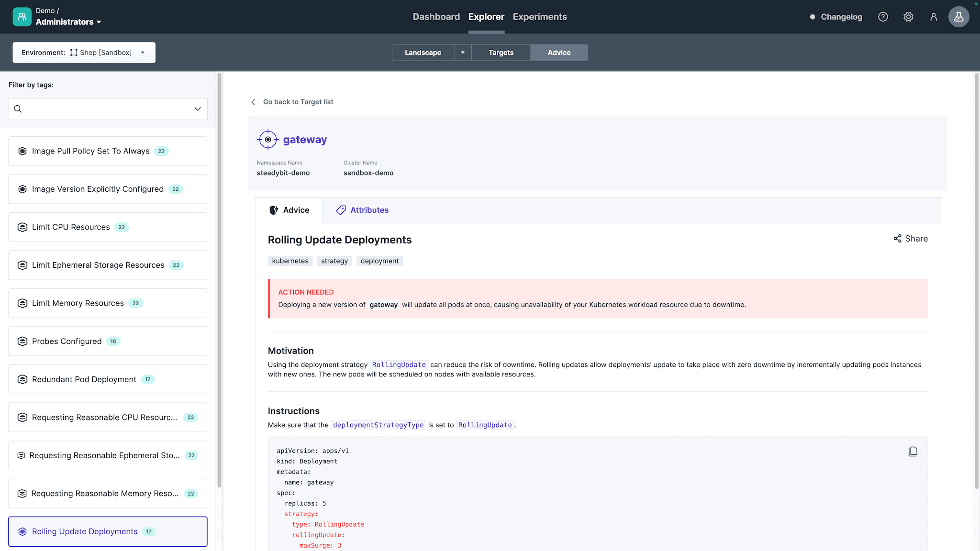
Task: Click the back arrow to Target list
Action: point(254,102)
